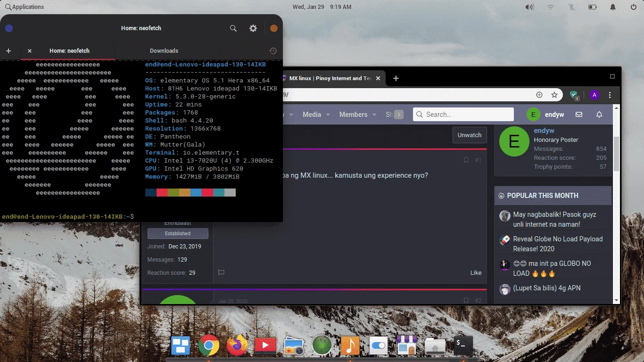Viewport: 644px width, 362px height.
Task: Open AppCenter from dock
Action: click(x=406, y=346)
